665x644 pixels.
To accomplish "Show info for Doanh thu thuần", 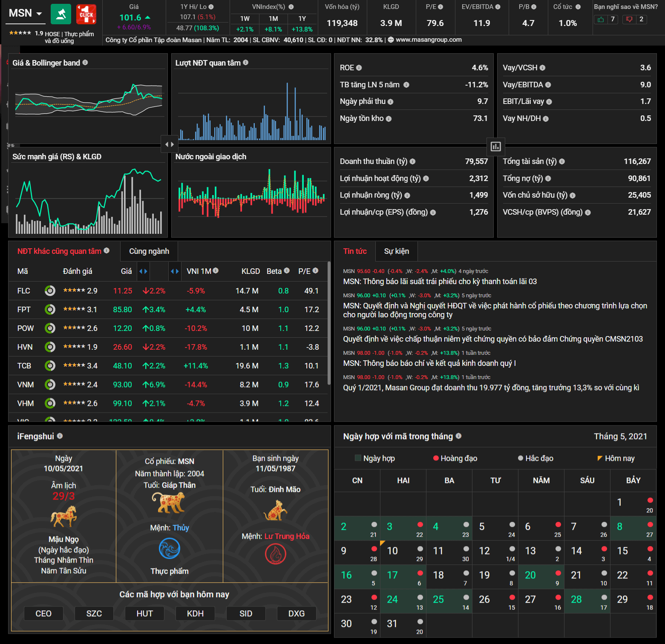I will (412, 161).
